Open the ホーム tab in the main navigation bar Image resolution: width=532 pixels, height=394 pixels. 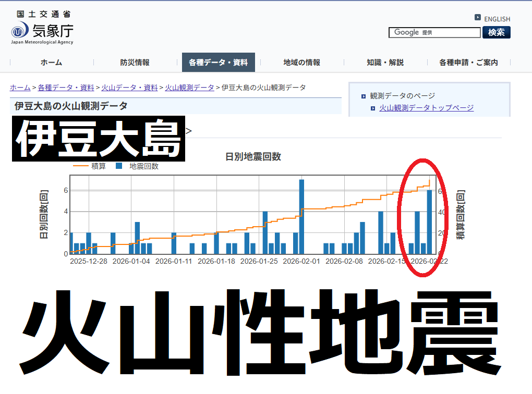(51, 63)
